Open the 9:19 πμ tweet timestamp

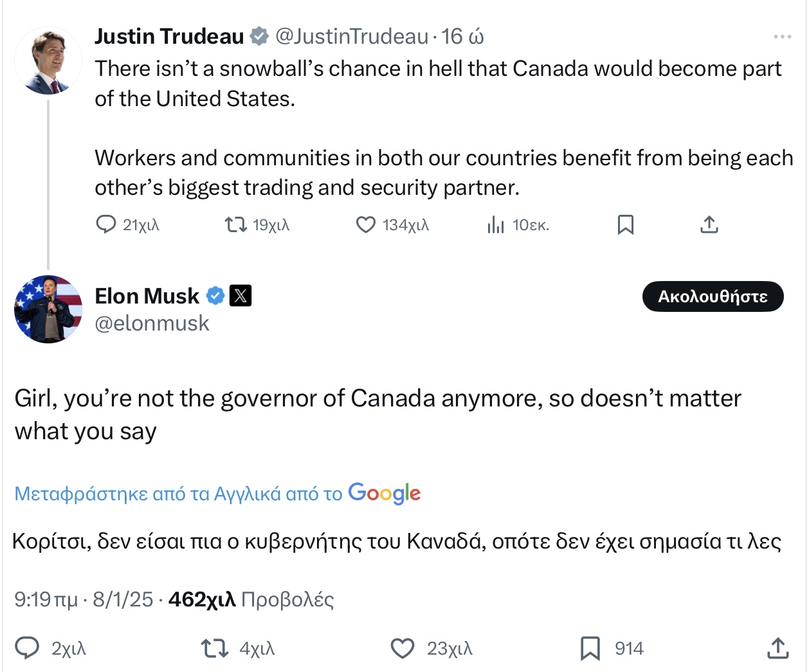45,599
